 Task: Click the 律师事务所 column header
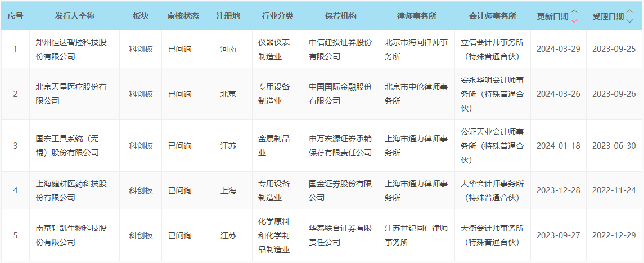point(416,16)
